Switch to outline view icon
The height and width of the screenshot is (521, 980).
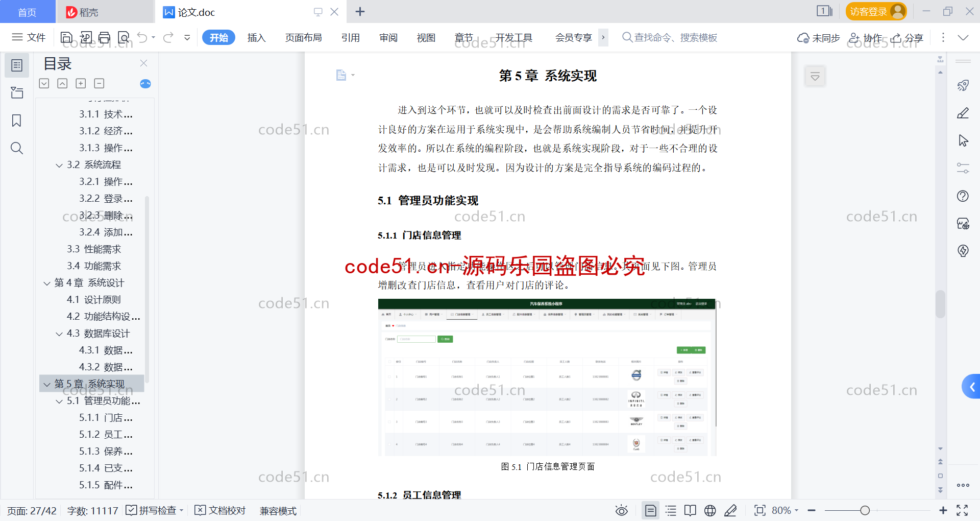tap(671, 510)
